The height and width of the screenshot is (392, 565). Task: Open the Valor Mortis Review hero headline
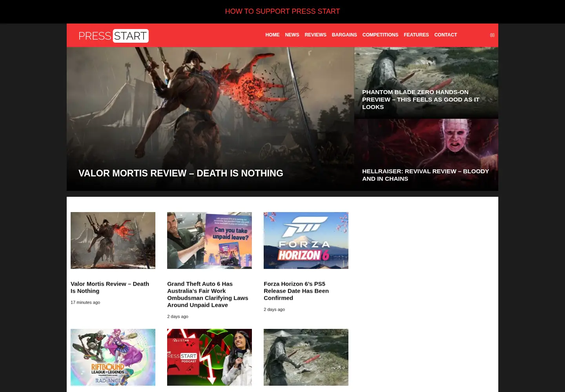pos(181,173)
